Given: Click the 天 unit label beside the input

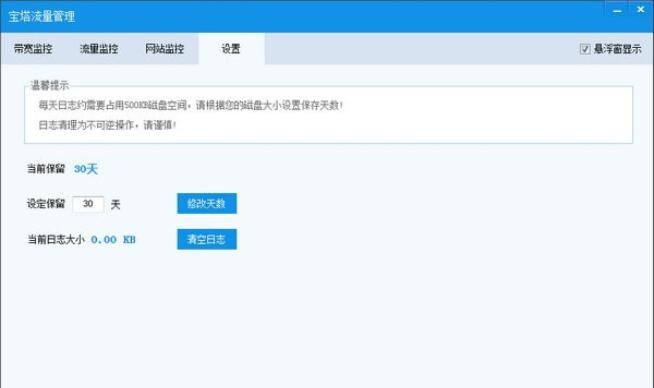Looking at the screenshot, I should point(116,204).
